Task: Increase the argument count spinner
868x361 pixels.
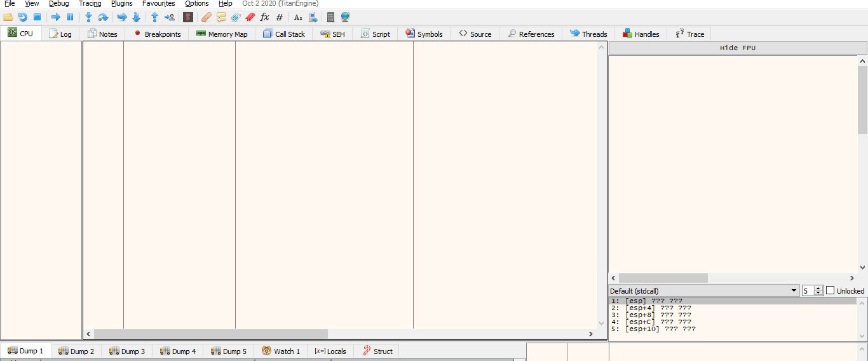Action: (x=818, y=288)
